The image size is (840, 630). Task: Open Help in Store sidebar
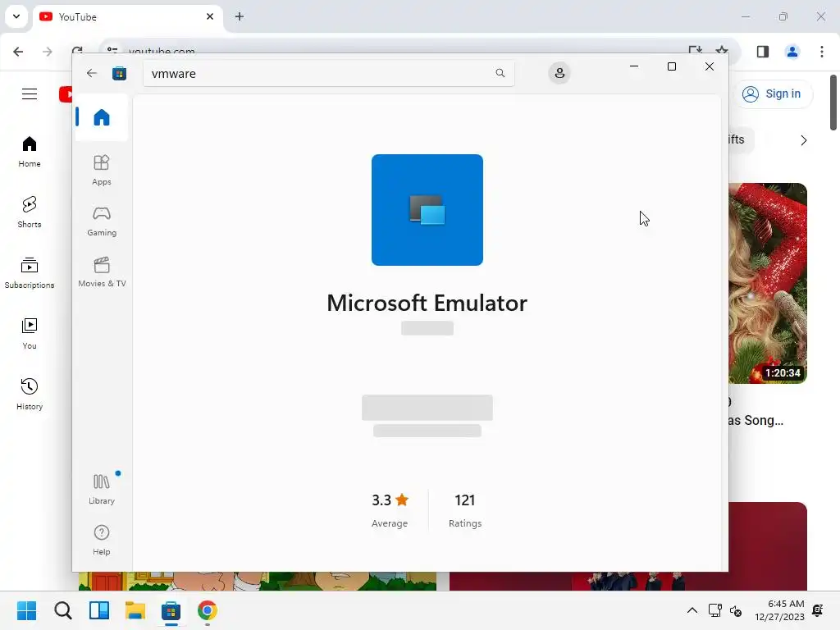[x=101, y=540]
